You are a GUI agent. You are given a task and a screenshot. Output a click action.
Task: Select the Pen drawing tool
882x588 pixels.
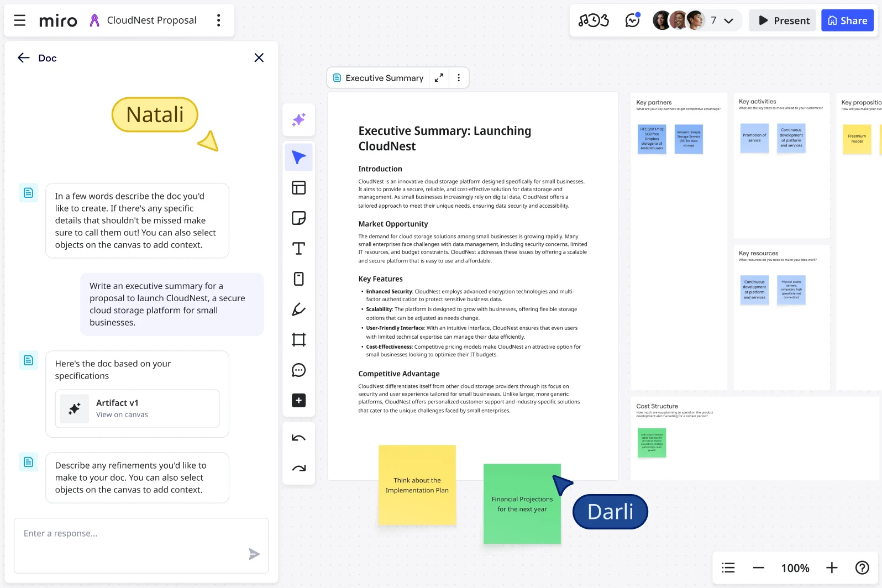[299, 309]
